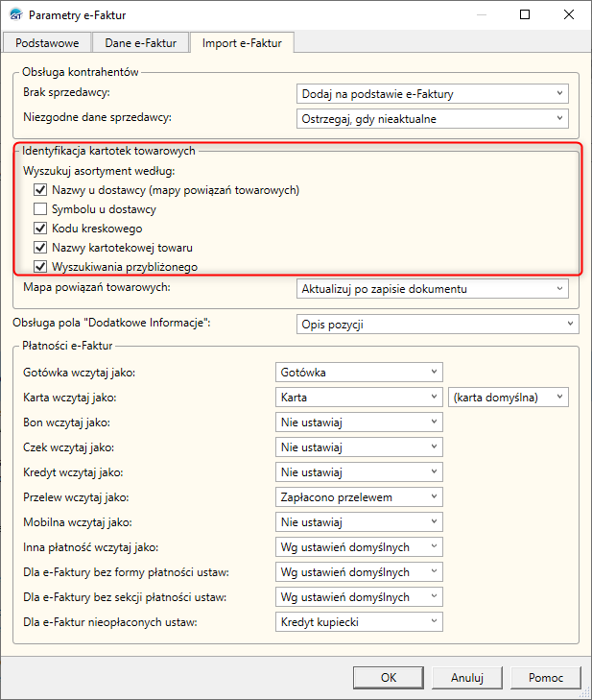Switch to Podstawowe tab
Viewport: 592px width, 700px height.
coord(48,43)
